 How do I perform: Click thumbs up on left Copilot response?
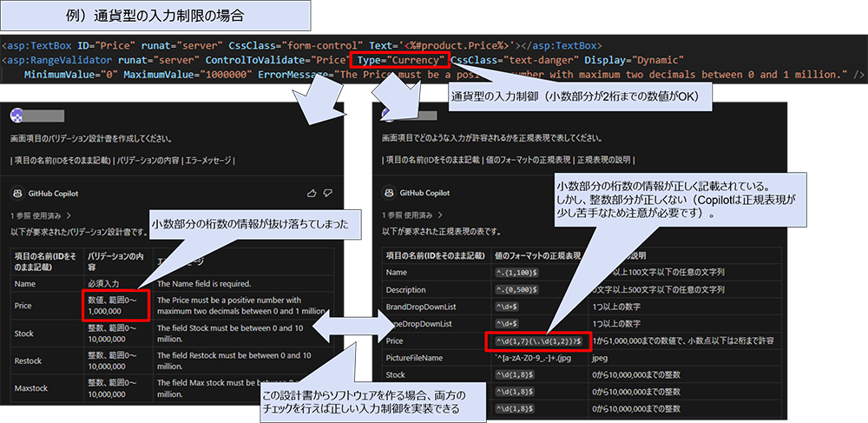311,193
